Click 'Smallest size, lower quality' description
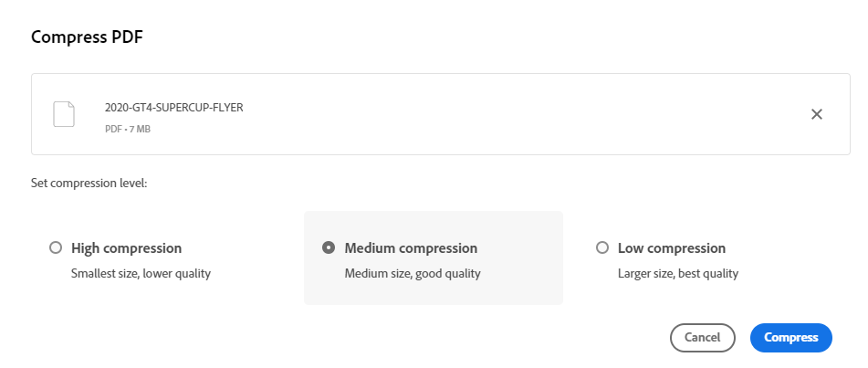868x368 pixels. coord(141,273)
